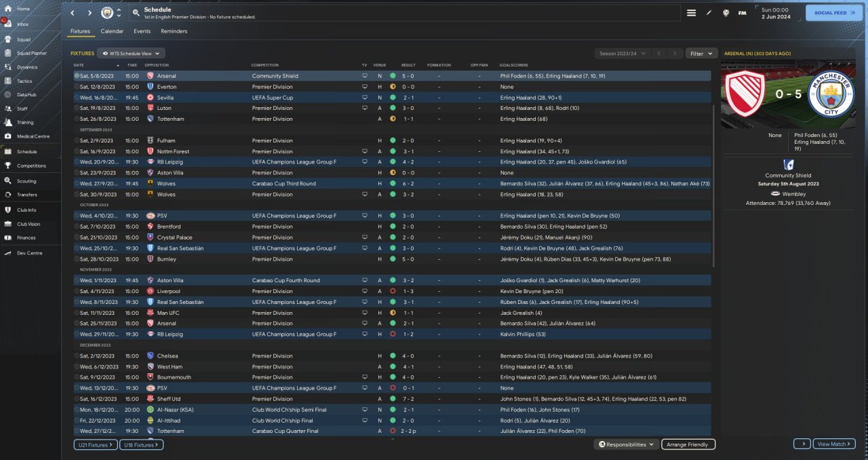Screen dimensions: 868x460
Task: Open the Season 2023/24 selector
Action: pos(621,53)
